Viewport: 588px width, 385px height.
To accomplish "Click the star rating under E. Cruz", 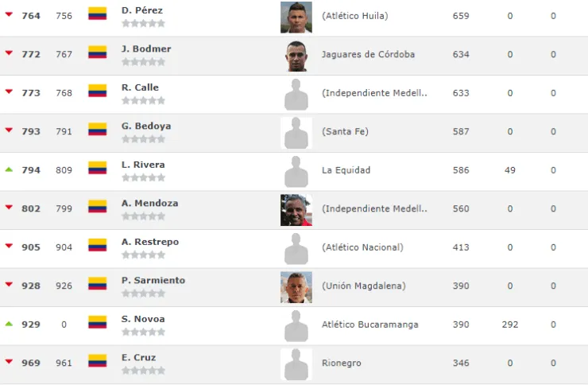I will [144, 371].
